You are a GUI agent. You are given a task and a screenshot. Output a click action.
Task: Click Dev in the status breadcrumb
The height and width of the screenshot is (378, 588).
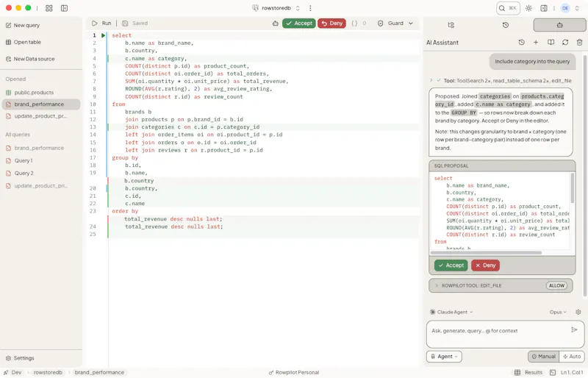point(16,372)
